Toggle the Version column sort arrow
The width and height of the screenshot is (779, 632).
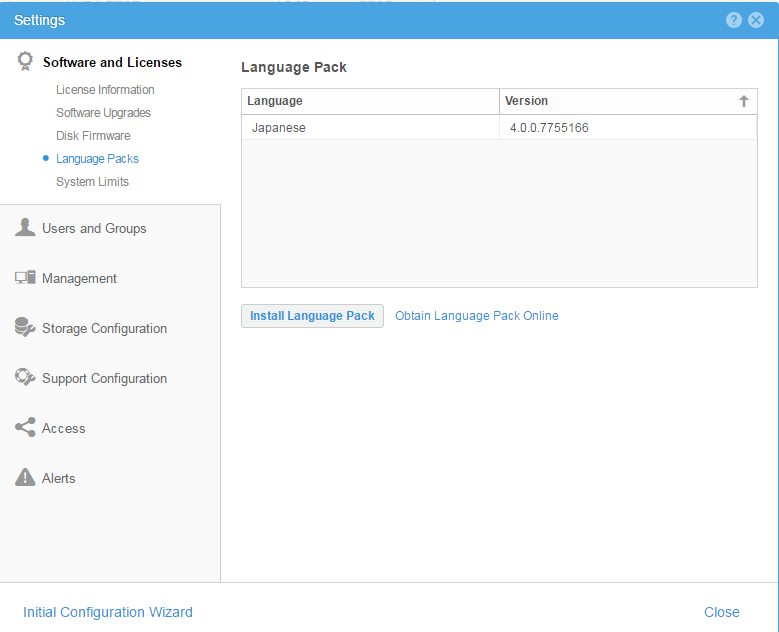click(743, 101)
